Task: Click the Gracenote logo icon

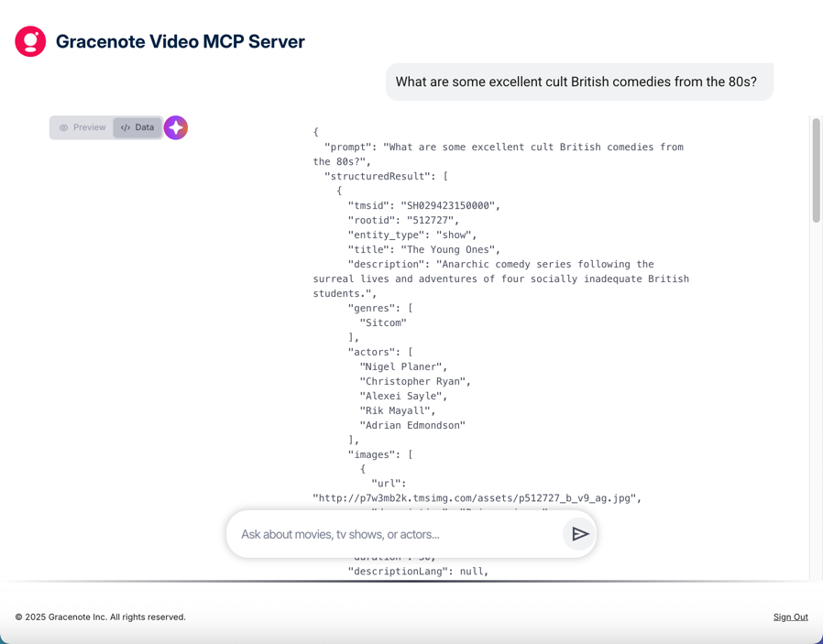Action: (x=30, y=41)
